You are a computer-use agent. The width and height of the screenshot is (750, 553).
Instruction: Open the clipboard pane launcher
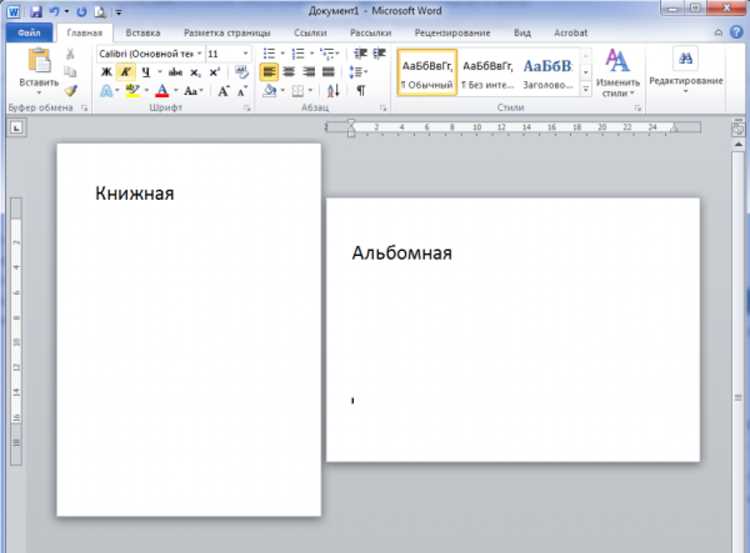[84, 108]
